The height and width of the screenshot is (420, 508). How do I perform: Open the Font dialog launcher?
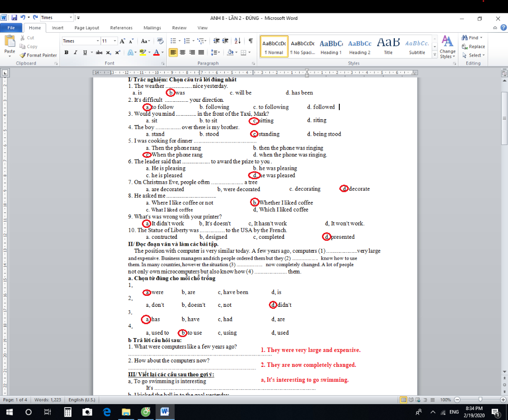(163, 64)
